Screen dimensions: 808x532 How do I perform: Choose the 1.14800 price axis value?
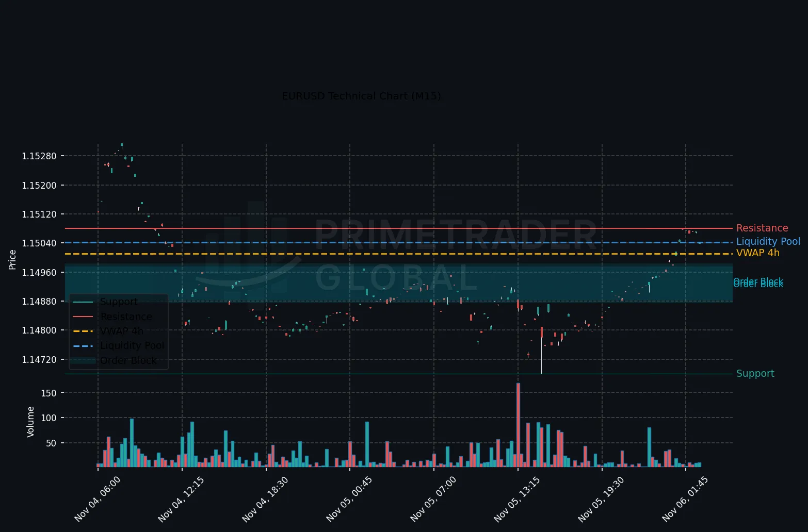click(39, 330)
